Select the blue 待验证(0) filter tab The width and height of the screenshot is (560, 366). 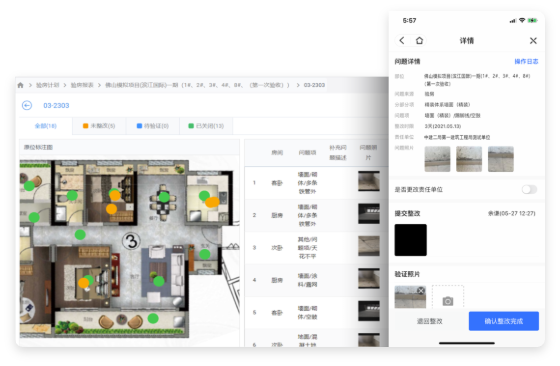pyautogui.click(x=152, y=126)
